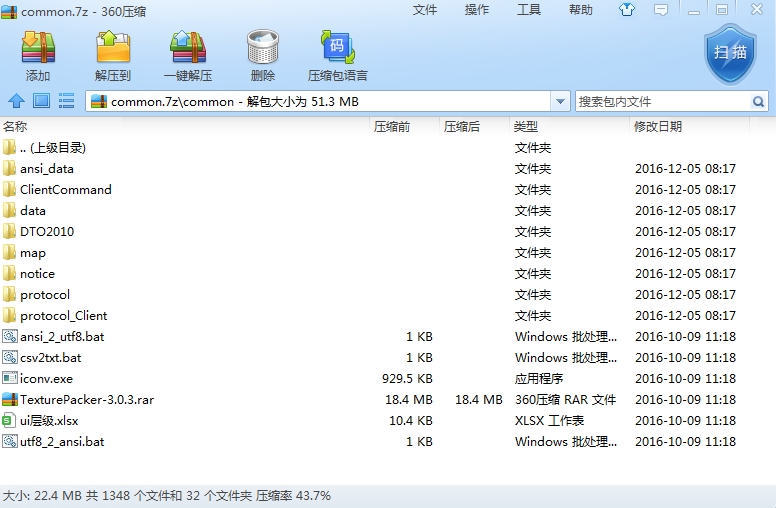Select the TexturePacker-3.0.3.rar file
776x508 pixels.
[x=86, y=400]
